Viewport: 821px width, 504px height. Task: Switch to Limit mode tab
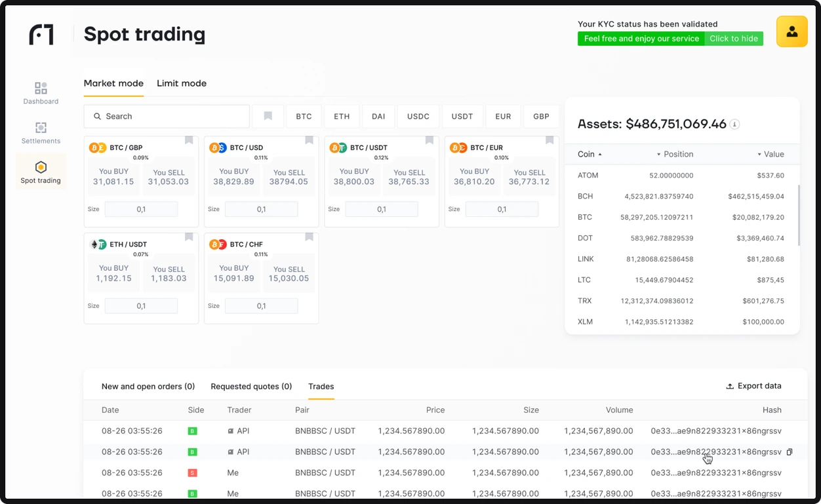coord(182,83)
